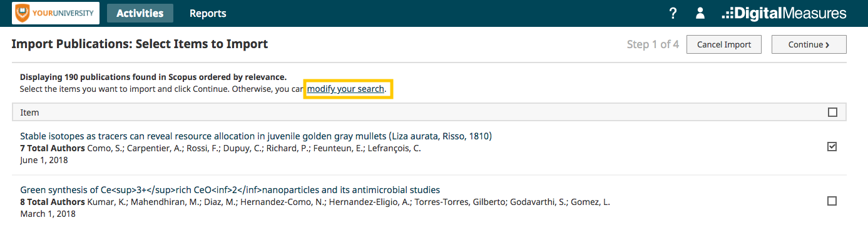
Task: Tick the select-all checkbox in Item header
Action: tap(832, 112)
